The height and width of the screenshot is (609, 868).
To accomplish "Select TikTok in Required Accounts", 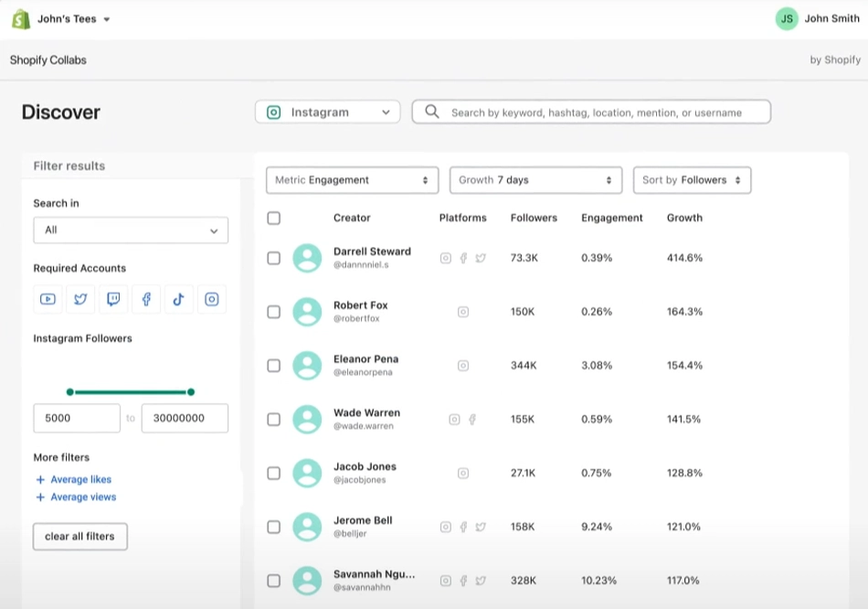I will click(179, 299).
